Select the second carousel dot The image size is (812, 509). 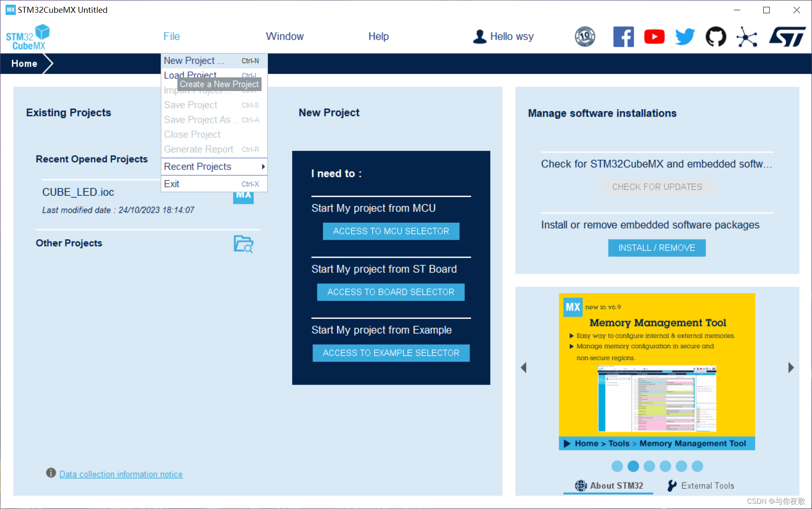633,466
